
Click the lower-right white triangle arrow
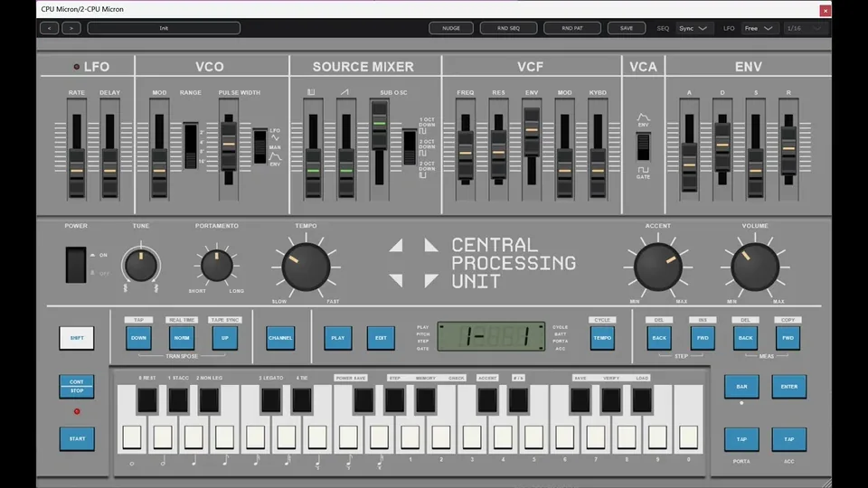(430, 280)
